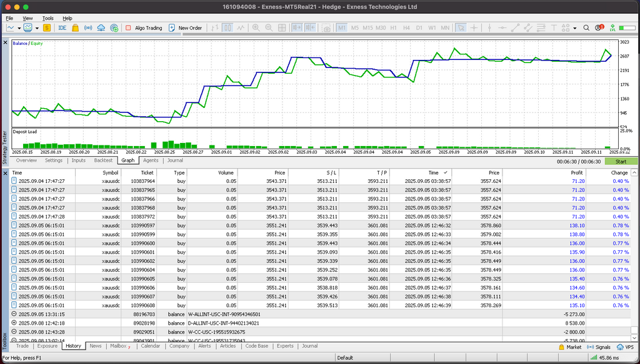This screenshot has width=640, height=364.
Task: Switch to the M5 timeframe
Action: point(355,28)
